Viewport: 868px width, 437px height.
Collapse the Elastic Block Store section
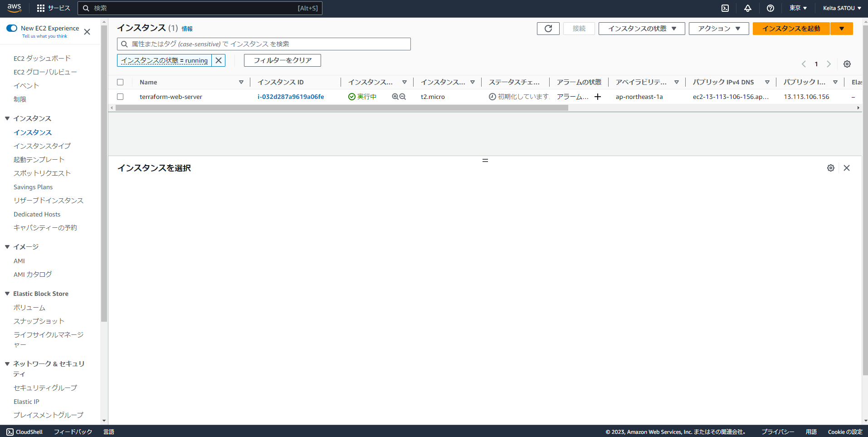tap(7, 294)
